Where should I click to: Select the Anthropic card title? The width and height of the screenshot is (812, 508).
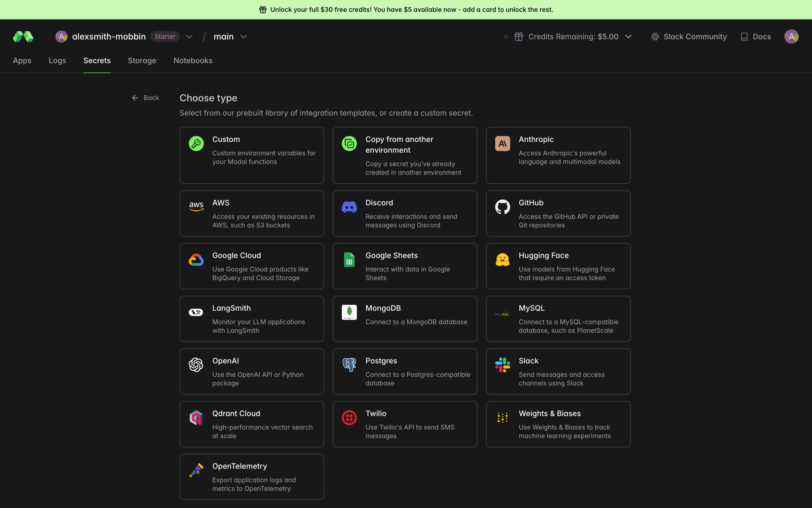tap(536, 139)
